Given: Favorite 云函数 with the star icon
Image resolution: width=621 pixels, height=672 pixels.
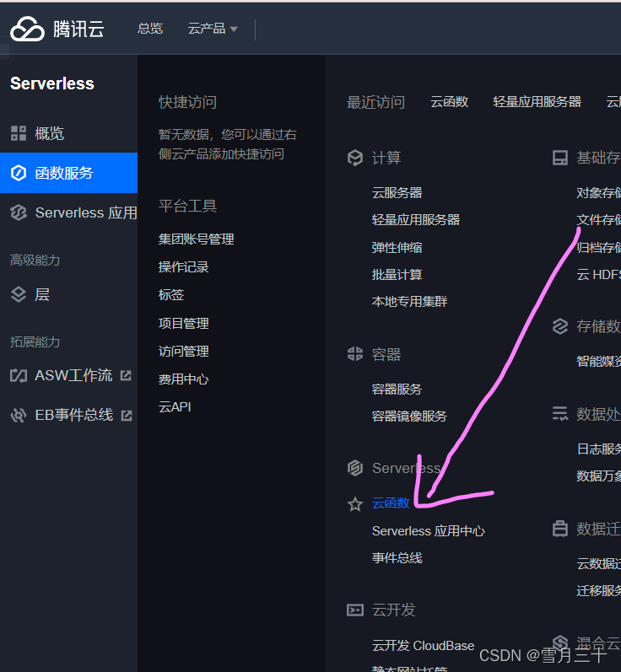Looking at the screenshot, I should click(x=355, y=504).
